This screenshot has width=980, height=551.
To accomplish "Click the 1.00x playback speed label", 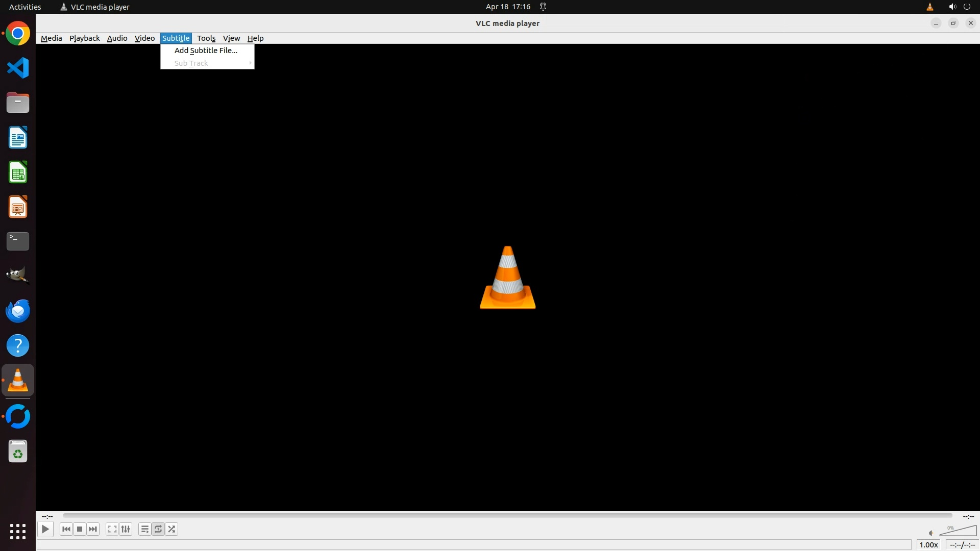I will point(928,545).
